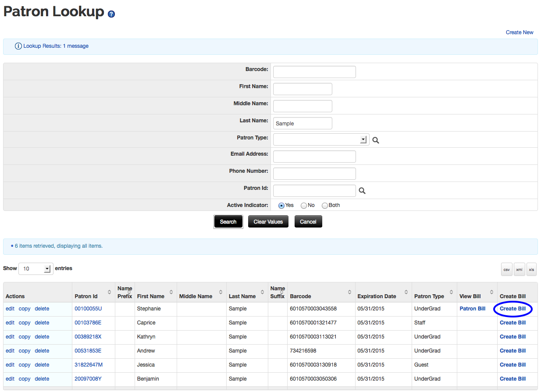Screen dimensions: 541x392
Task: Open the Patron Type dropdown
Action: (321, 139)
